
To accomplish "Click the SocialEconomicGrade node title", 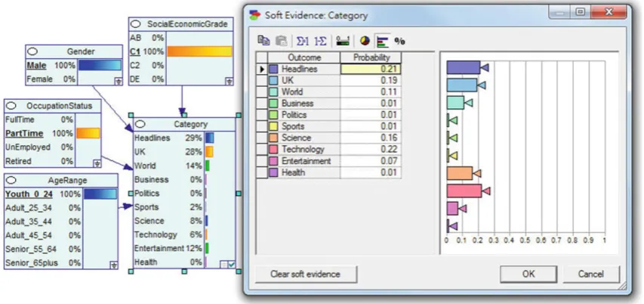I will pyautogui.click(x=187, y=24).
